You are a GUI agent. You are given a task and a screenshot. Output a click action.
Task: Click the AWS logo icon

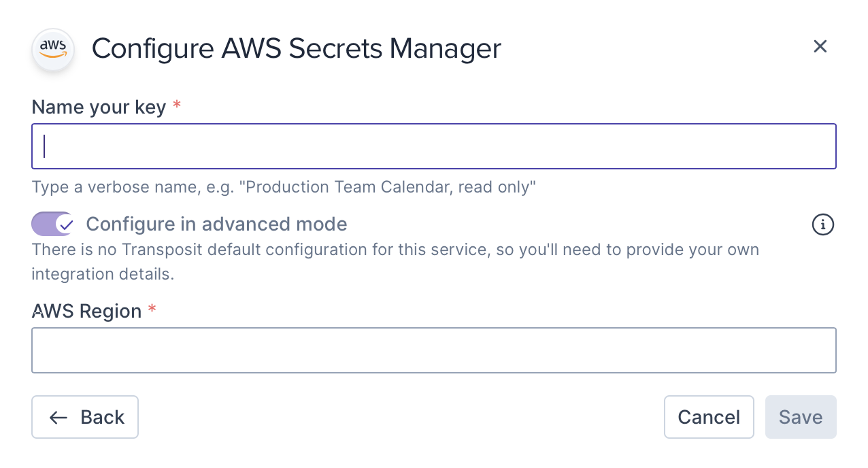(x=53, y=49)
